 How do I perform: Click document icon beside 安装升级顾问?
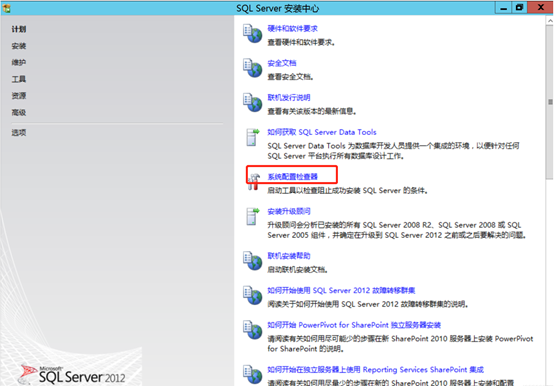coord(252,216)
